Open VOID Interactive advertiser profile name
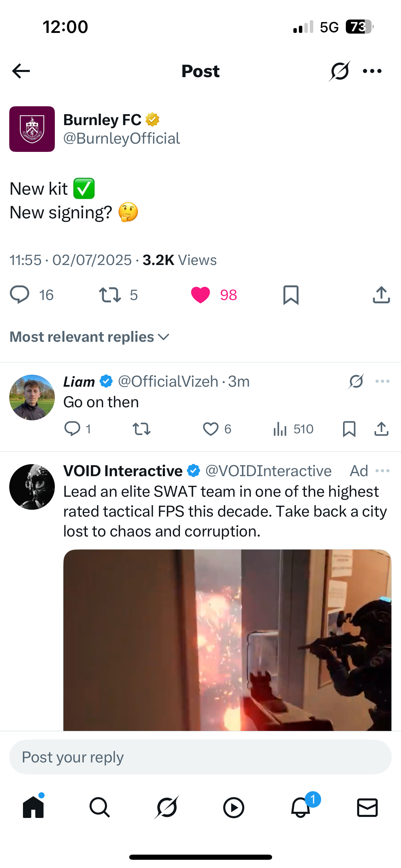The image size is (401, 868). pyautogui.click(x=123, y=471)
